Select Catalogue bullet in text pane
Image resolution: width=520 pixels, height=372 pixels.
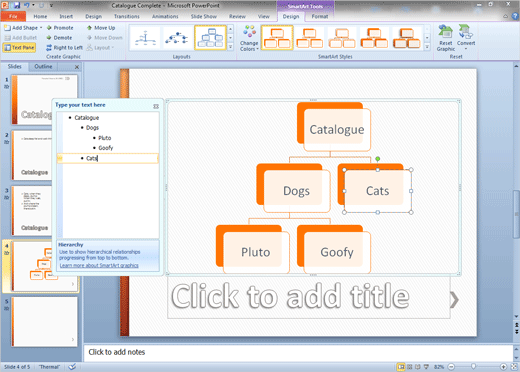[87, 118]
